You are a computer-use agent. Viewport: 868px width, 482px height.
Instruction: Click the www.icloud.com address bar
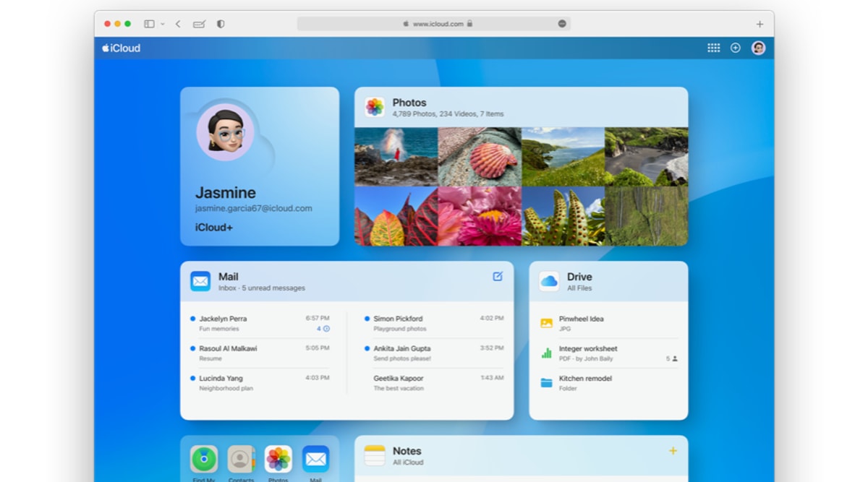pyautogui.click(x=434, y=24)
